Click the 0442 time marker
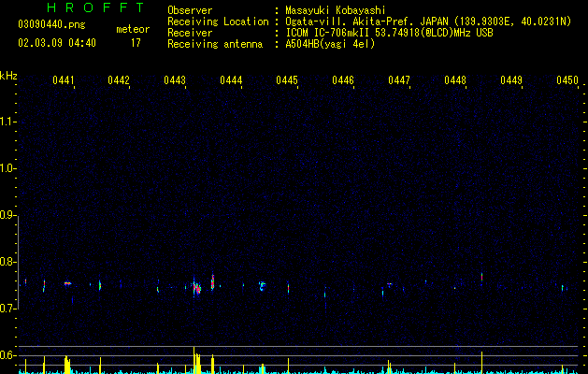 pyautogui.click(x=119, y=80)
